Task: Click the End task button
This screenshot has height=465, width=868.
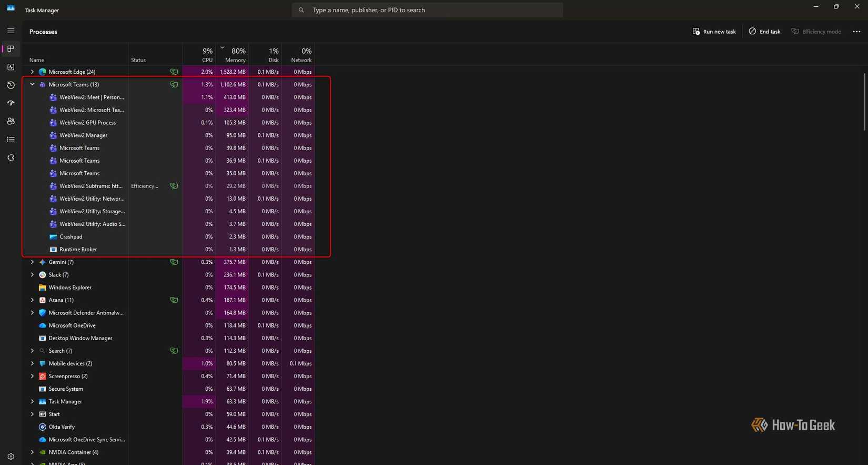Action: [x=764, y=32]
